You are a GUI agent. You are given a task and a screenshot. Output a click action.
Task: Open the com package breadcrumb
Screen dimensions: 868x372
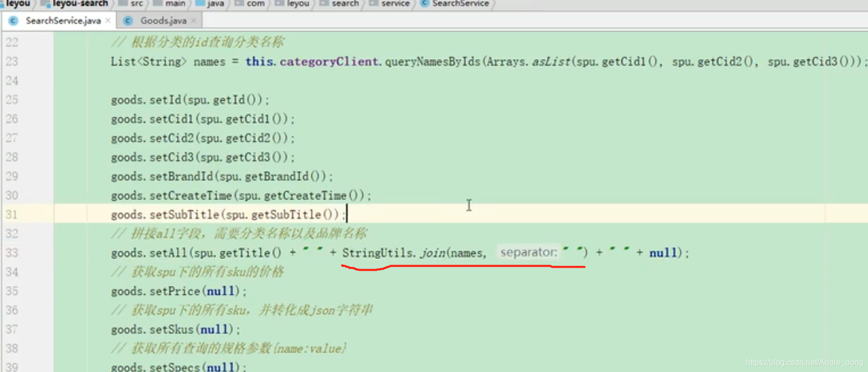coord(250,4)
